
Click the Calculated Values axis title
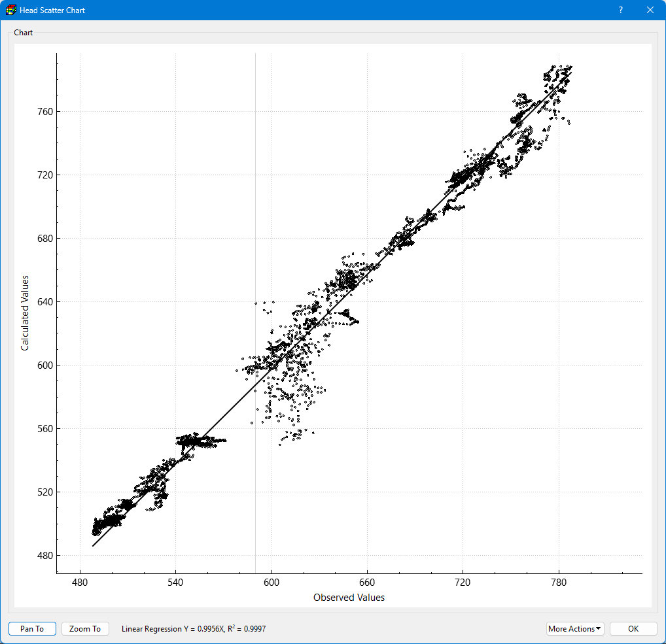point(25,313)
